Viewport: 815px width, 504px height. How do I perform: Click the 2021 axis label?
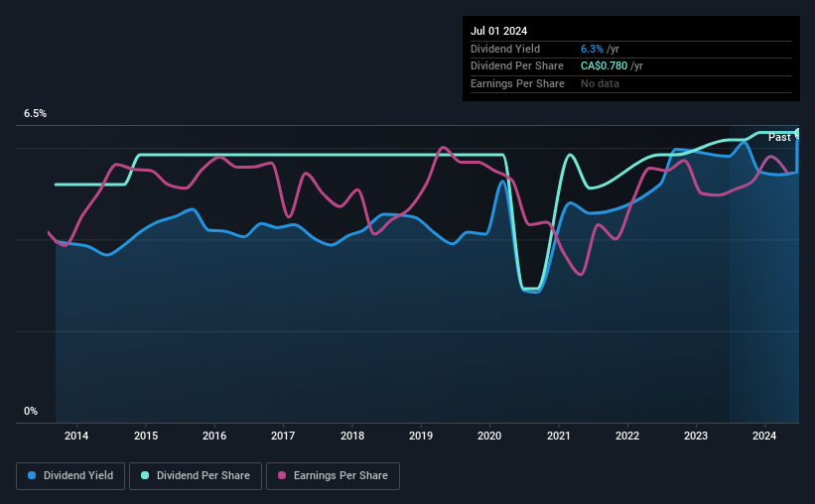tap(559, 436)
